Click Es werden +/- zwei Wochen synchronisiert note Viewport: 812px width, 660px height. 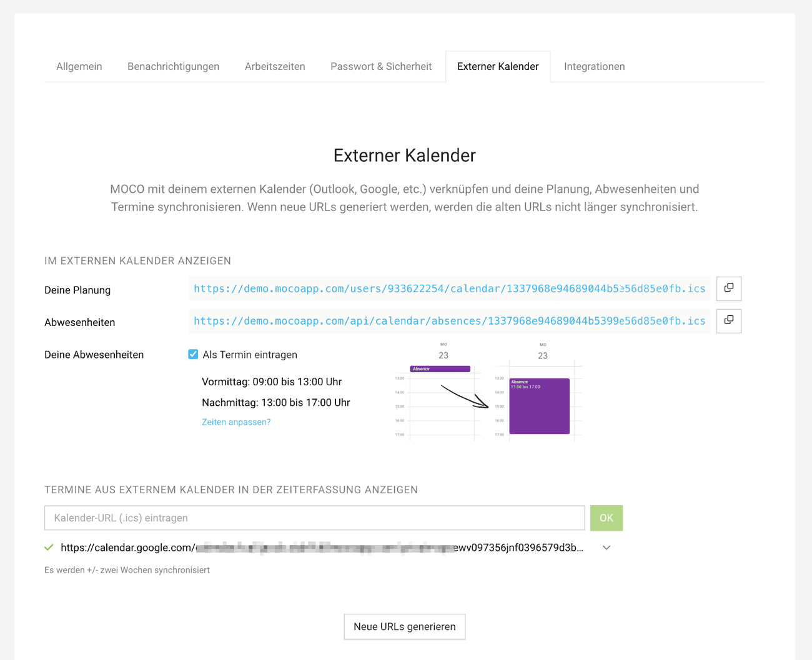point(127,570)
